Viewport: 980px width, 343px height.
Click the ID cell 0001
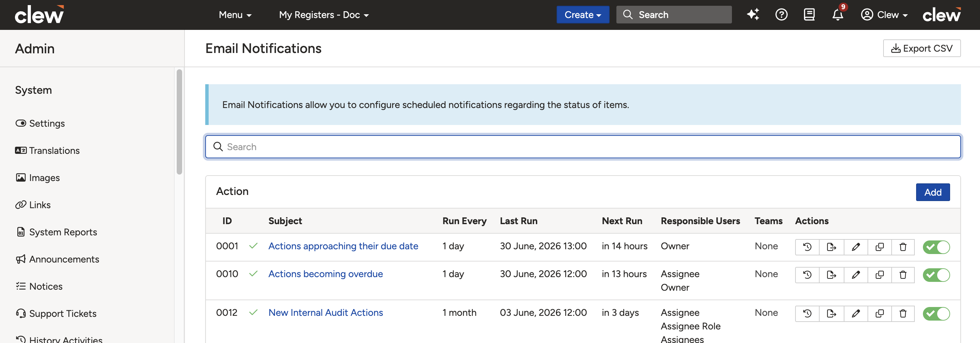(x=227, y=246)
